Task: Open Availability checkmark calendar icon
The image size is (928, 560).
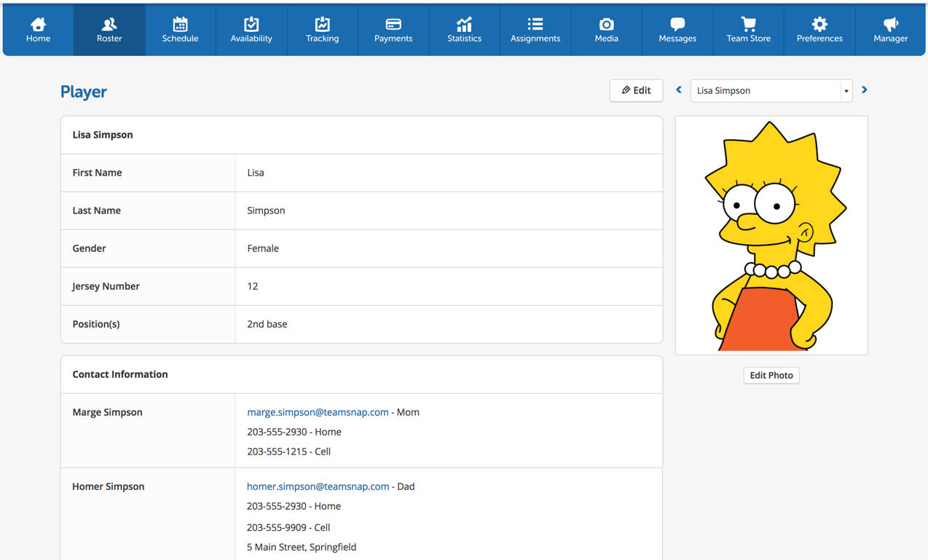Action: 251,25
